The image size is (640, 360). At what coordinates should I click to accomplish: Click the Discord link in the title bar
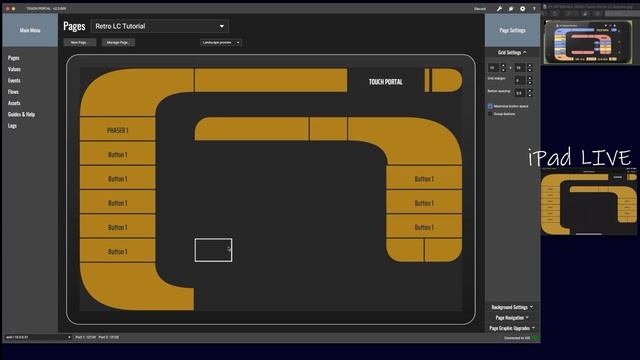480,9
